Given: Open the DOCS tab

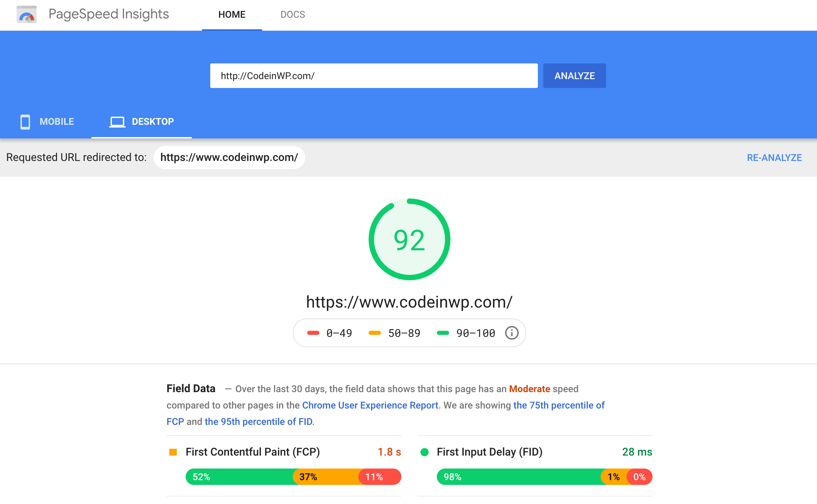Looking at the screenshot, I should coord(292,14).
